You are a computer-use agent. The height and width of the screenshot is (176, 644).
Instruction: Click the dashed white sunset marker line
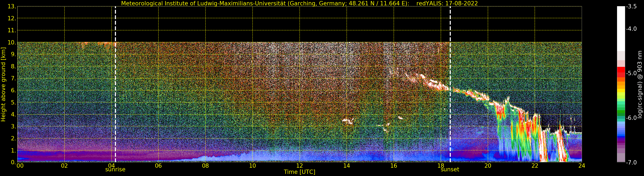coord(450,84)
